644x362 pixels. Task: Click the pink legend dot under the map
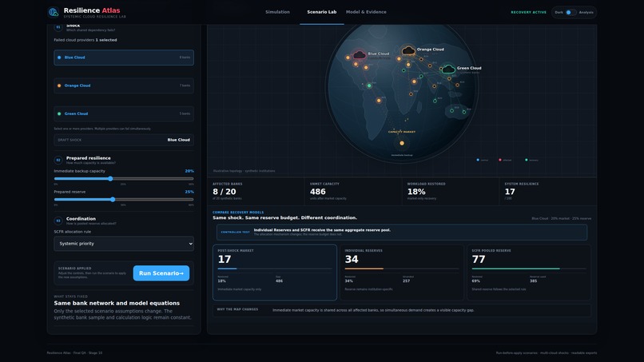pos(500,160)
